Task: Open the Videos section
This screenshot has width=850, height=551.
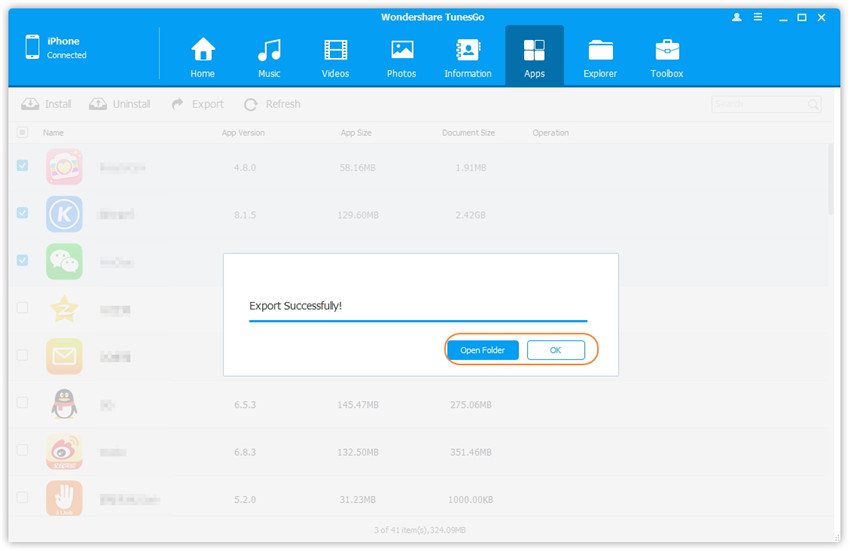Action: click(x=336, y=57)
